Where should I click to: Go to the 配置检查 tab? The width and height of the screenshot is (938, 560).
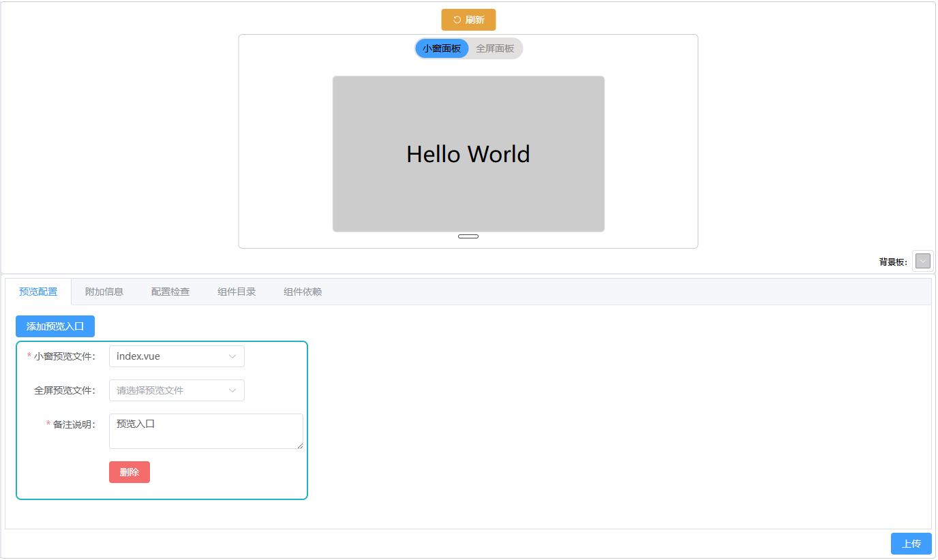click(x=170, y=292)
